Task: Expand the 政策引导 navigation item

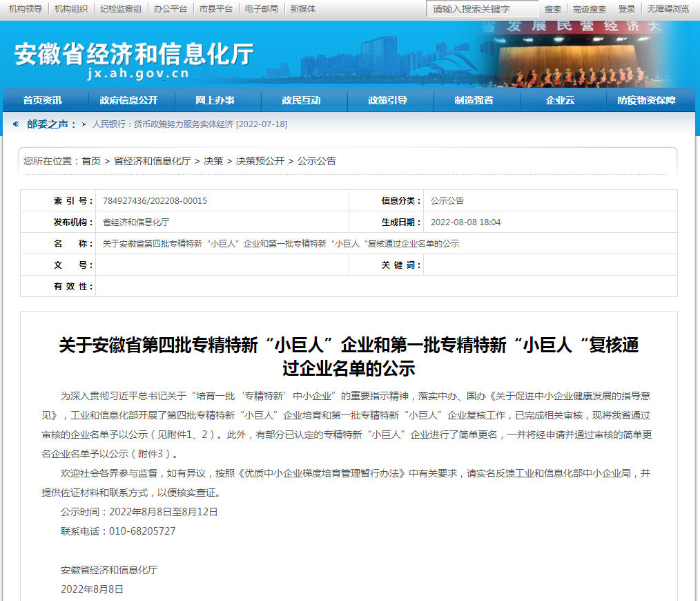Action: [388, 101]
